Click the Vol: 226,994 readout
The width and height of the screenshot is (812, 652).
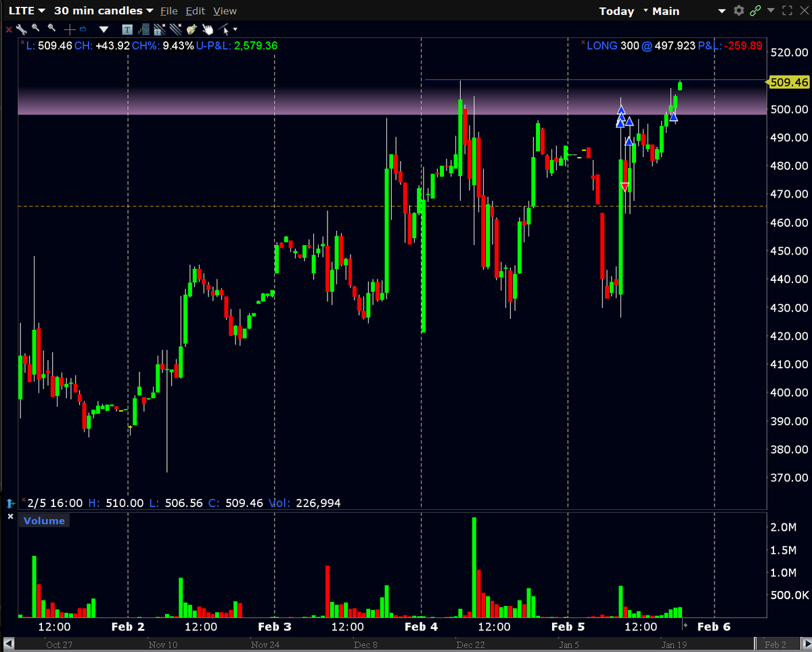pos(305,503)
